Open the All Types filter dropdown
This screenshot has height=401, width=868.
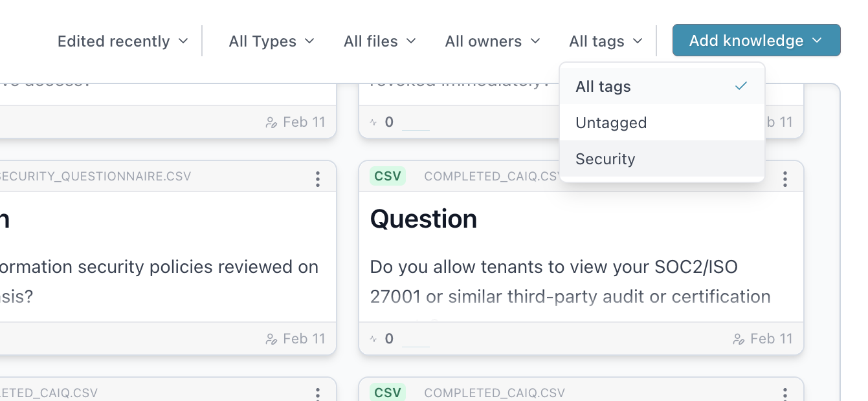click(x=271, y=41)
